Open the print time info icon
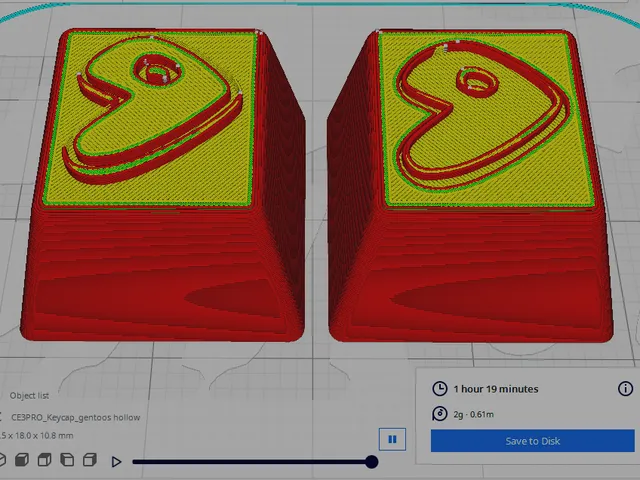Screen dimensions: 640x480 click(625, 389)
